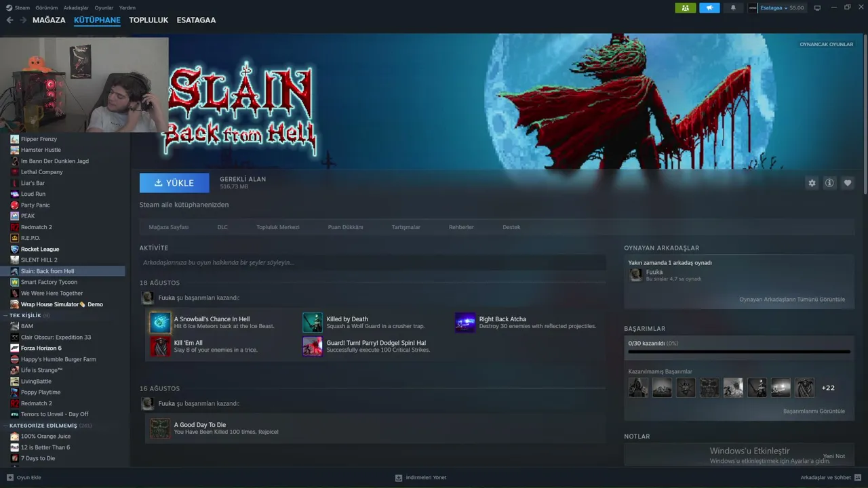Collapse the KATEGORİZE EDİLMEMİŞ category

(5, 426)
